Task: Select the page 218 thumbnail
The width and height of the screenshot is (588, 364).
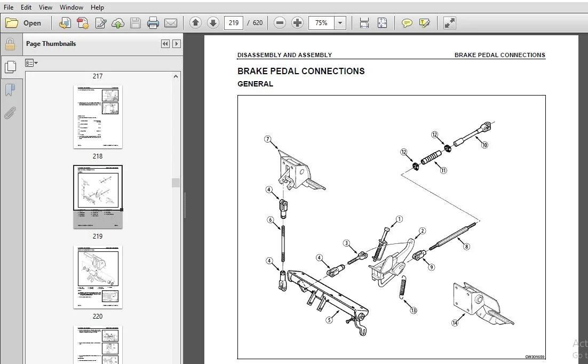Action: [98, 117]
